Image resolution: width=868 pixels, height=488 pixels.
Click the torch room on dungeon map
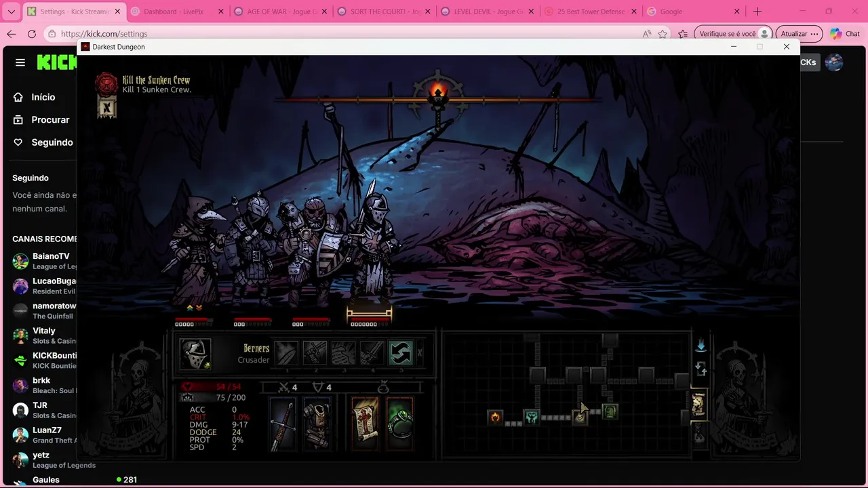(x=495, y=417)
